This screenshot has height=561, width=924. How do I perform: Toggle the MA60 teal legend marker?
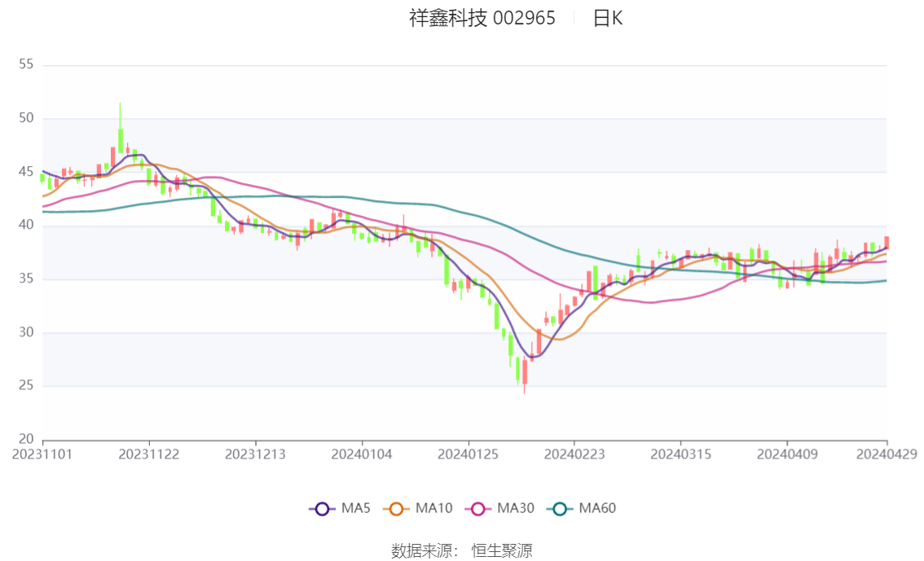tap(560, 509)
